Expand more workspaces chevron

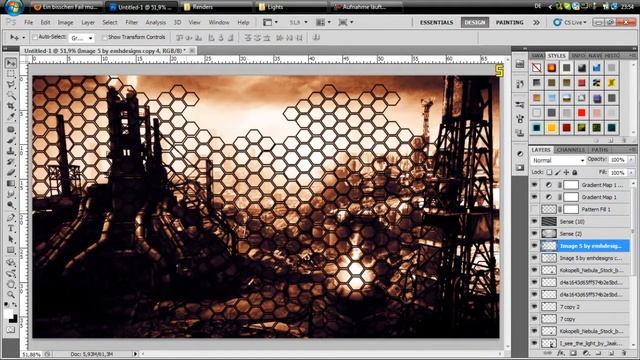point(536,22)
